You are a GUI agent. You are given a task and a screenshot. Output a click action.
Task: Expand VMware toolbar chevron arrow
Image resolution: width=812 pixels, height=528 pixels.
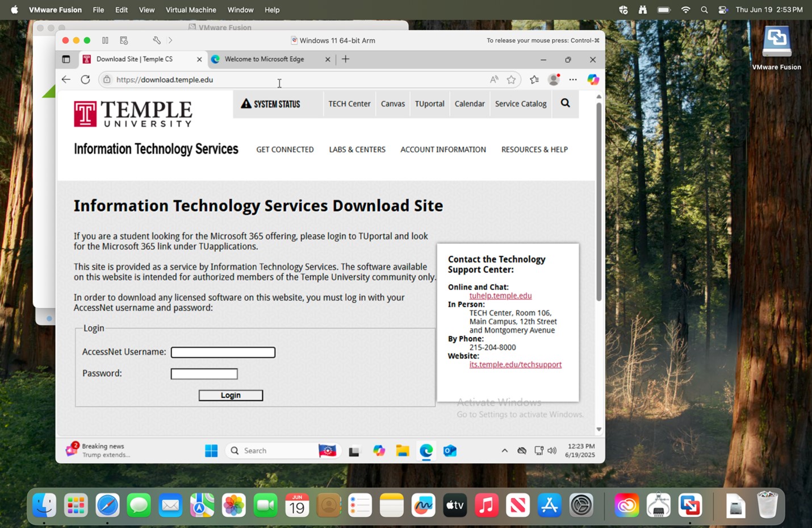point(170,40)
